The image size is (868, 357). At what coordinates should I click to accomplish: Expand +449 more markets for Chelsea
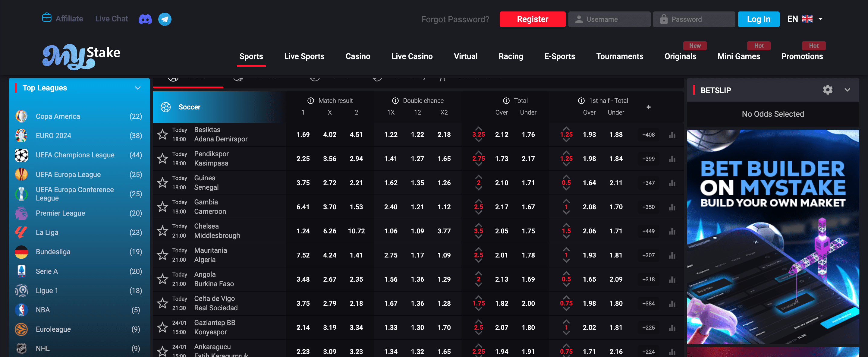[648, 231]
